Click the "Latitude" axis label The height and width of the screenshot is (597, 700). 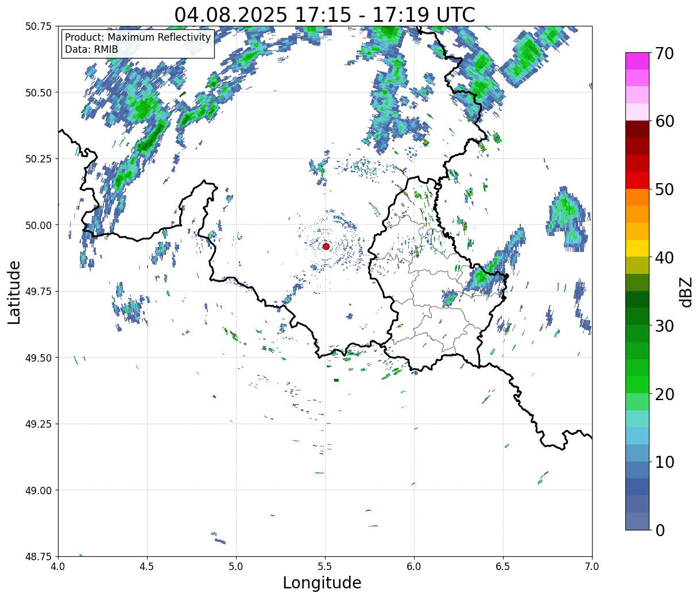tap(15, 292)
